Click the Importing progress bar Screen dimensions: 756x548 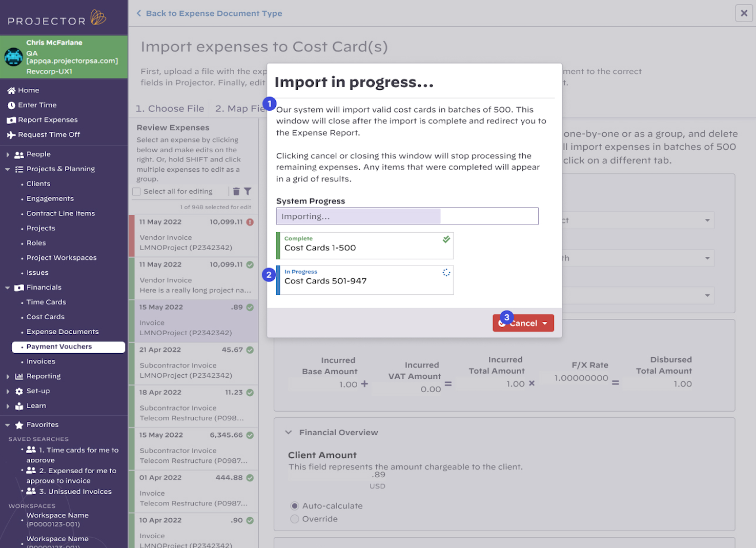(407, 216)
